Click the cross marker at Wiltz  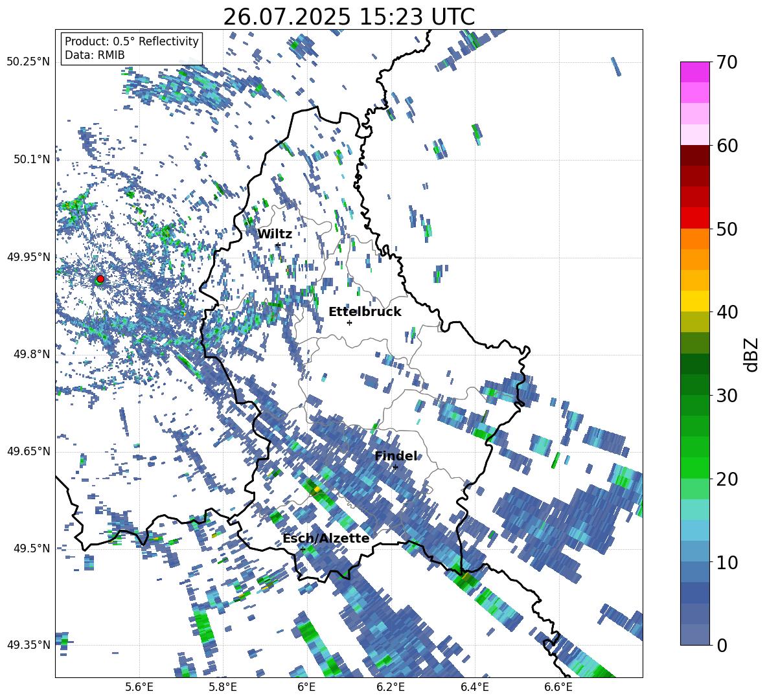[x=278, y=245]
